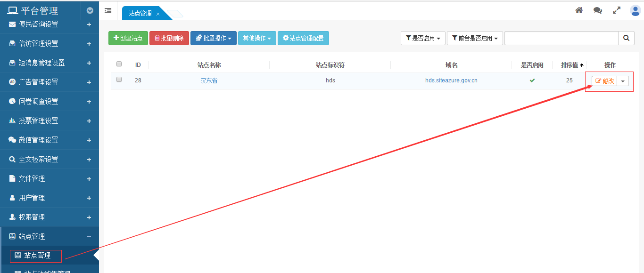
Task: Open the hds.siteazure.gov.cn domain link
Action: tap(451, 80)
